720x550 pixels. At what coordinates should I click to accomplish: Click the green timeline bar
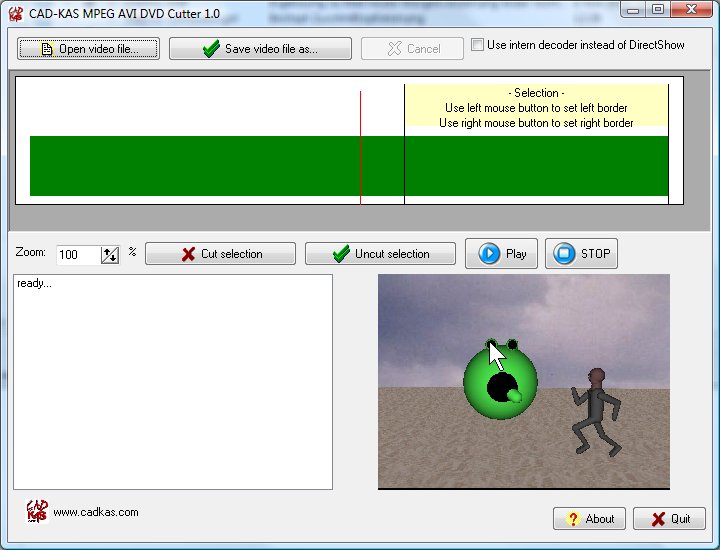(x=200, y=165)
